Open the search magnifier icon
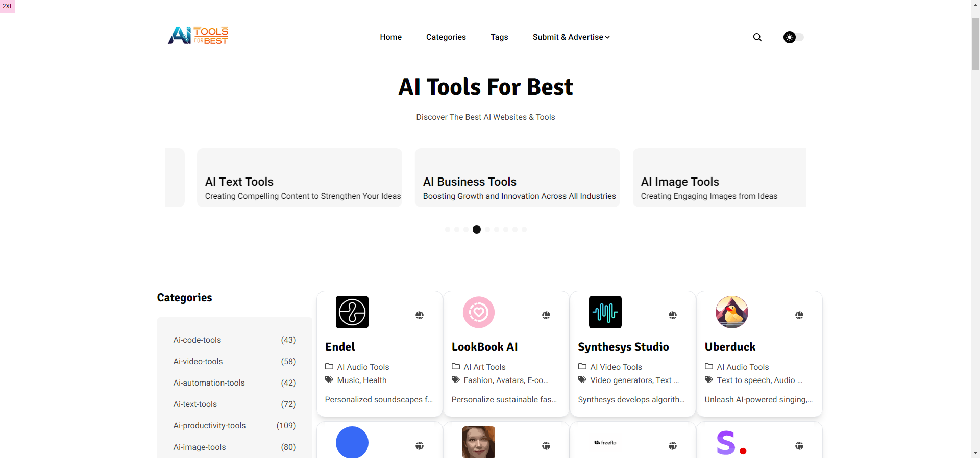Screen dimensions: 980x458 pos(757,37)
